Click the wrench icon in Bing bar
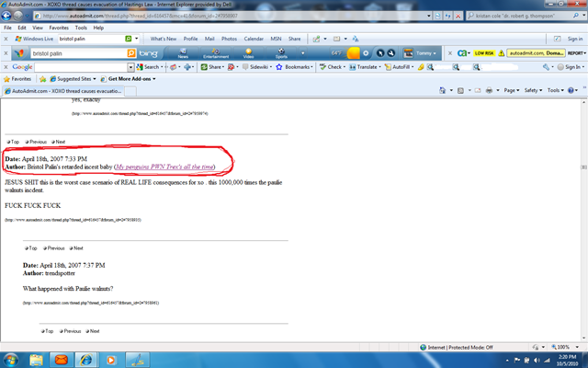 point(390,53)
